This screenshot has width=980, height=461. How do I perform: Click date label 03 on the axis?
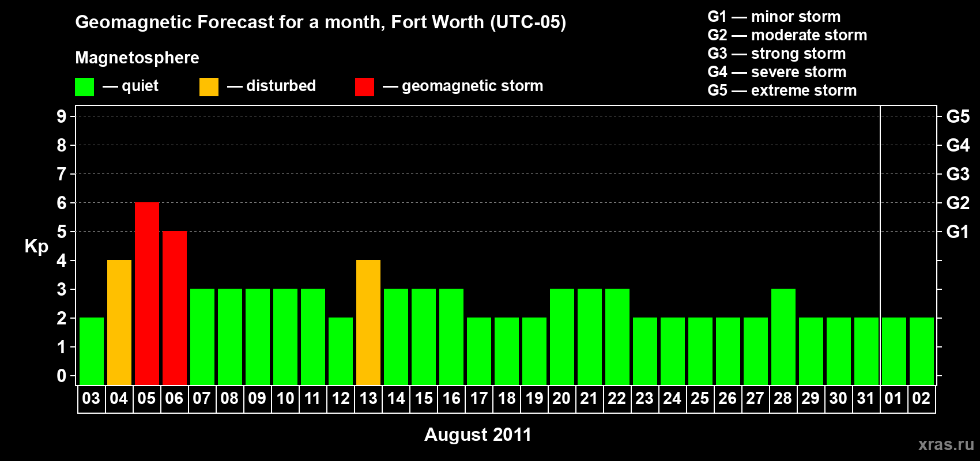[91, 398]
